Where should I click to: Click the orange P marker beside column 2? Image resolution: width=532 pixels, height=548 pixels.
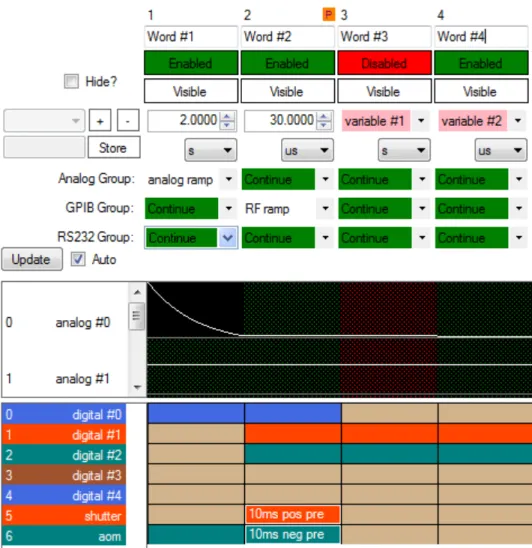(329, 15)
